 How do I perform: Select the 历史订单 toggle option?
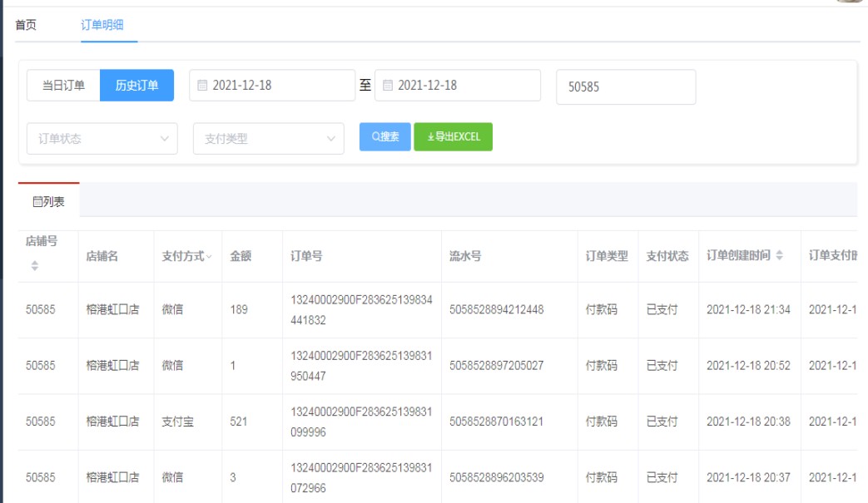[136, 86]
